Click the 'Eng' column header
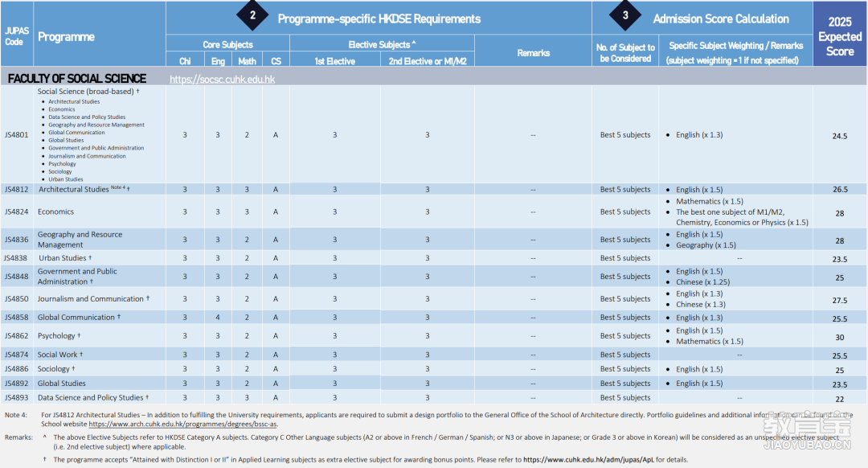868x468 pixels. click(218, 61)
